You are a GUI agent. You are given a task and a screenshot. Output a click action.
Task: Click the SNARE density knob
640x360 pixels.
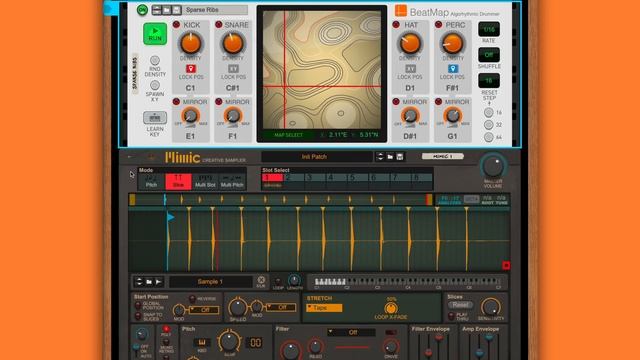233,43
